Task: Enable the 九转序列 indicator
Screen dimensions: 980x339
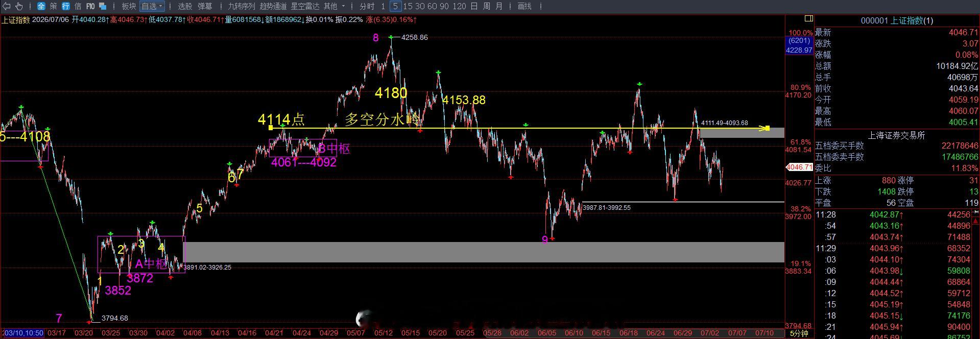Action: tap(241, 6)
